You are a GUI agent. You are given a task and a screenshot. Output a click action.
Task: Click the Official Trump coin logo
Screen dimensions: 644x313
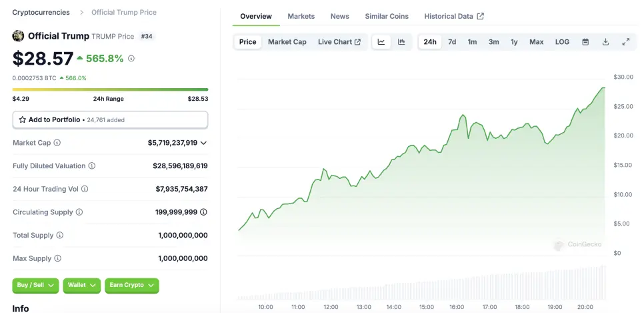18,36
